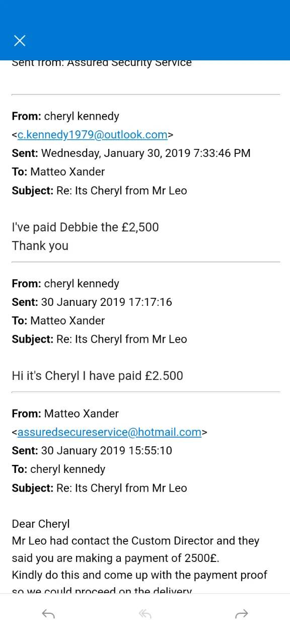This screenshot has width=290, height=644.
Task: Tap the 30 January 2019 15:55:10 timestamp
Action: point(107,451)
